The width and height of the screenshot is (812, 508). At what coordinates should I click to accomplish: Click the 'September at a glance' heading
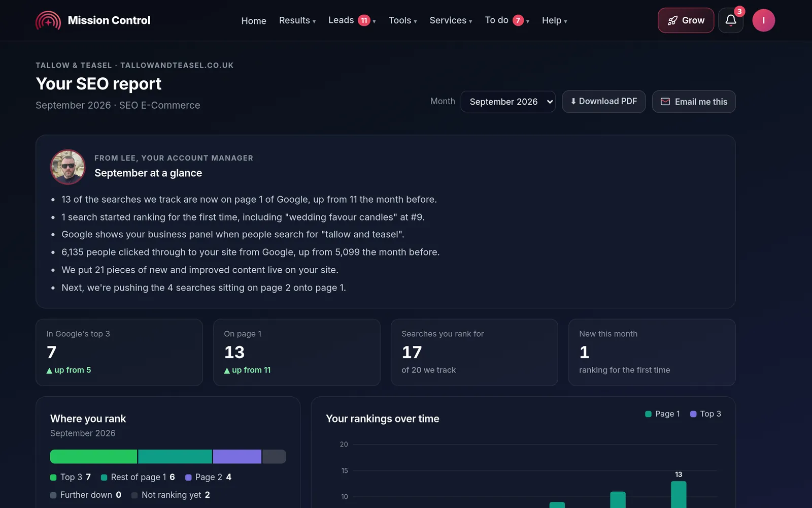click(x=148, y=173)
